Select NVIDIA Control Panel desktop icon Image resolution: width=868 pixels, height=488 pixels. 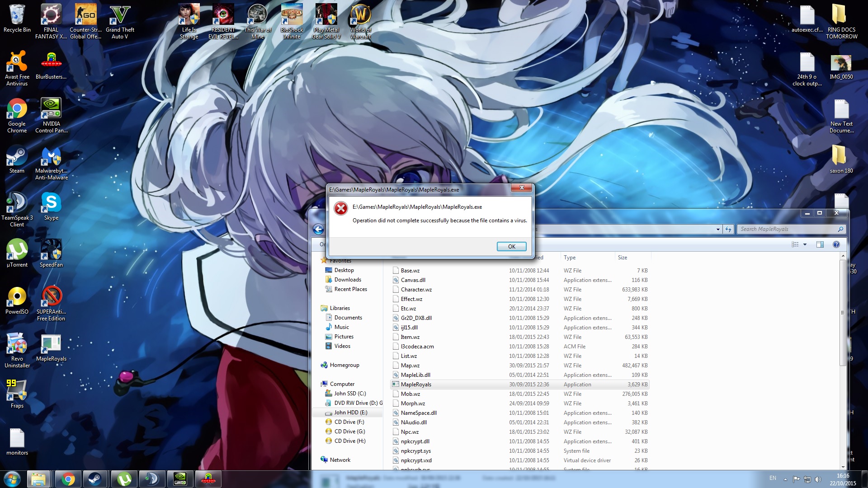(51, 116)
